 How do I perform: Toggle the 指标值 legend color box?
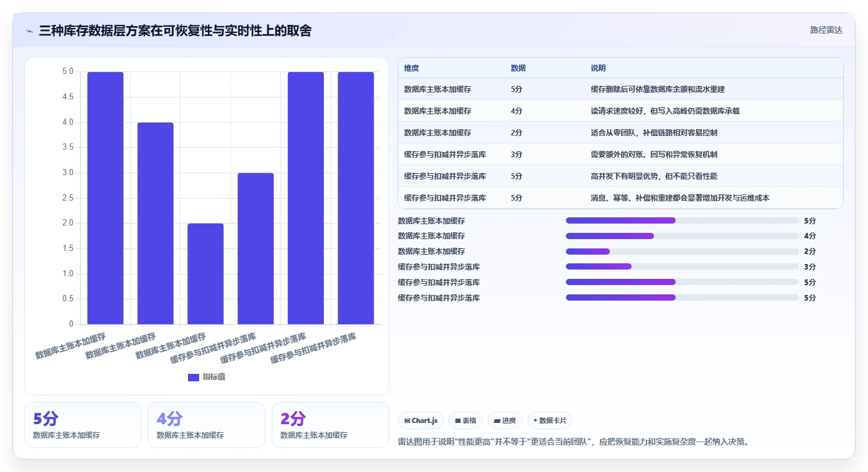[x=194, y=377]
